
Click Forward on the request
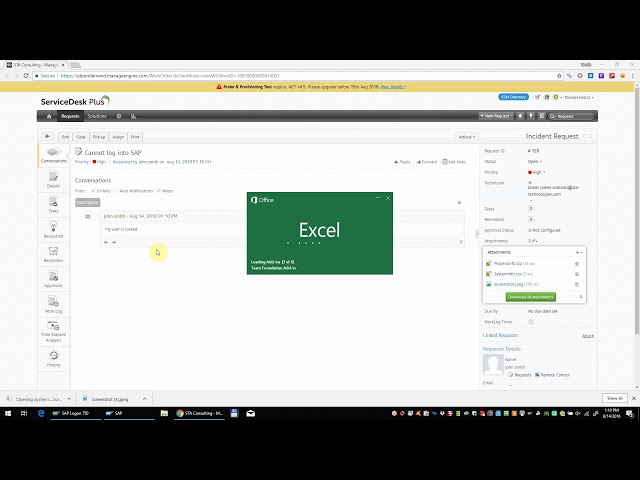(427, 162)
